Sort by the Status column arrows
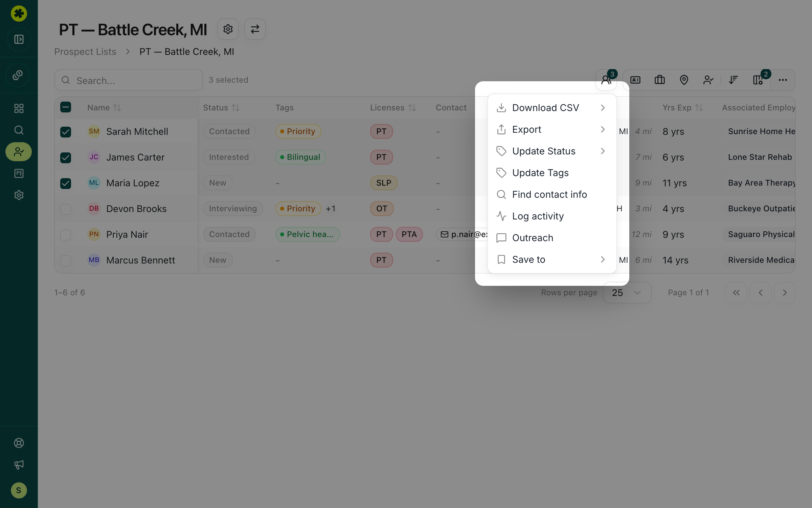812x508 pixels. pos(235,108)
